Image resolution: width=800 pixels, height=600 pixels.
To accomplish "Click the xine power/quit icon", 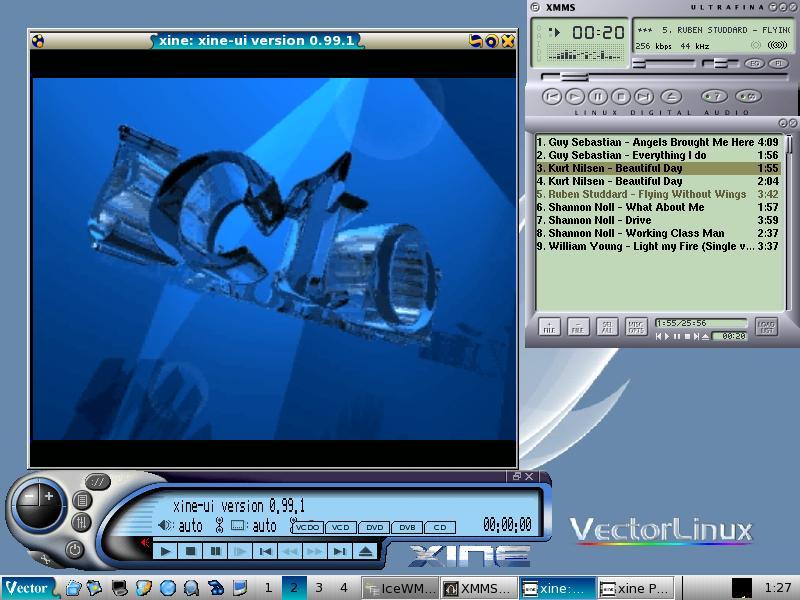I will (74, 550).
